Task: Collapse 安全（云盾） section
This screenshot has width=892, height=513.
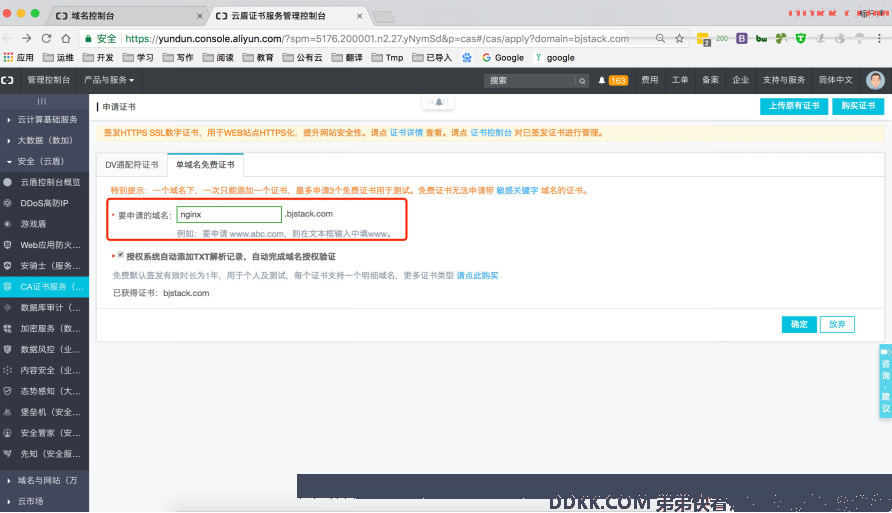Action: pos(43,162)
